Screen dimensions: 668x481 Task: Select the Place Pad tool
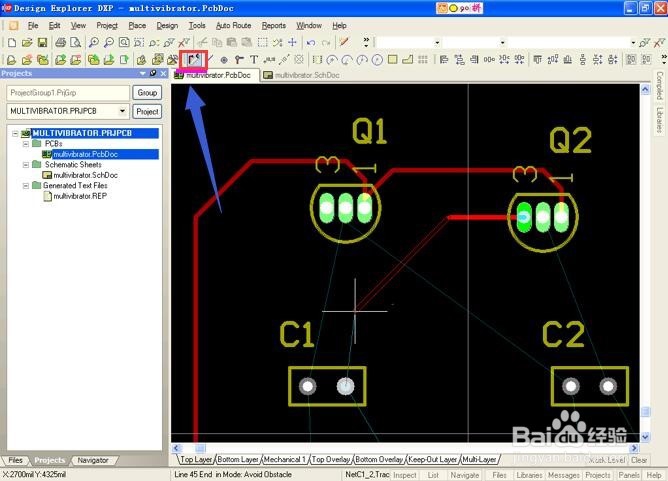click(x=224, y=60)
